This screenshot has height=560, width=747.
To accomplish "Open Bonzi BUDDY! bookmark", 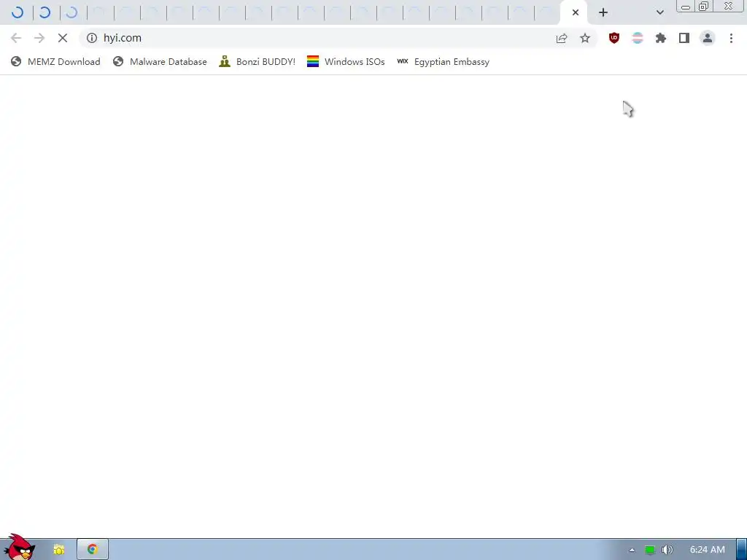I will [x=258, y=61].
